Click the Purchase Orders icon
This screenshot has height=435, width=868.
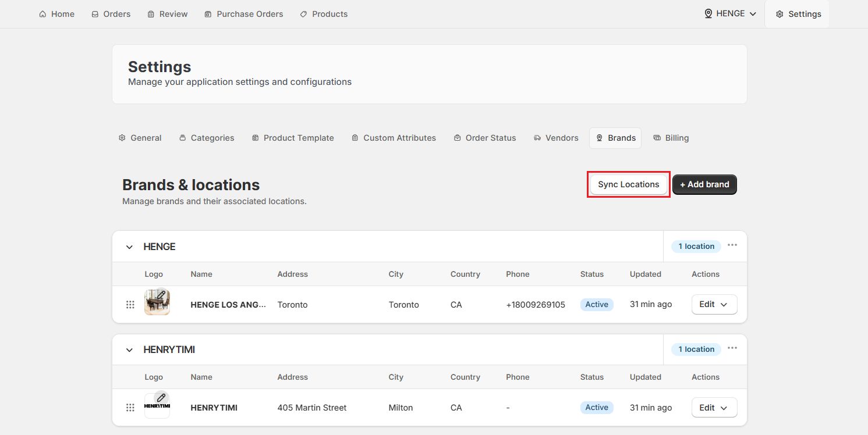pos(208,14)
